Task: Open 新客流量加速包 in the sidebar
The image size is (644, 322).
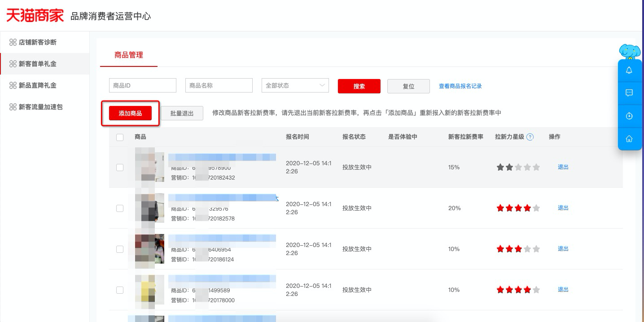Action: pyautogui.click(x=45, y=107)
